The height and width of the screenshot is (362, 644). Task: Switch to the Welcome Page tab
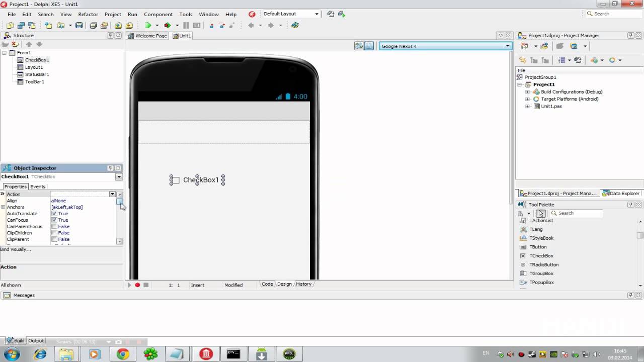click(x=147, y=36)
